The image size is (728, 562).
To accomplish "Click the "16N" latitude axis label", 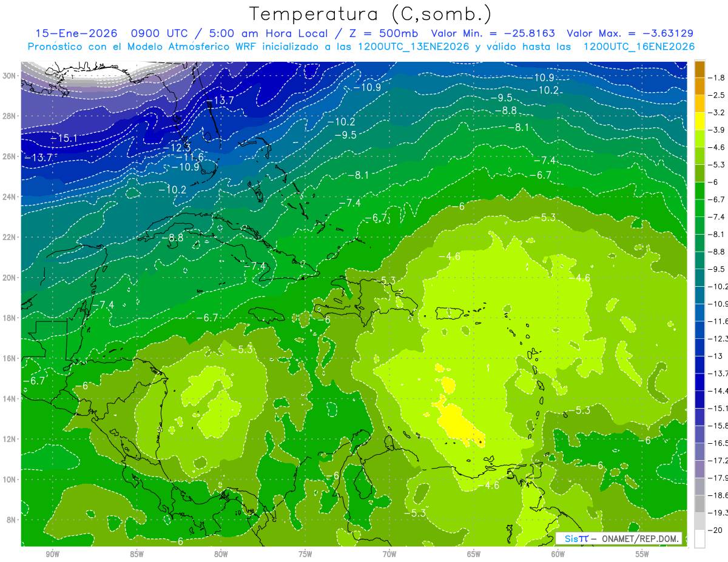I will click(x=10, y=358).
